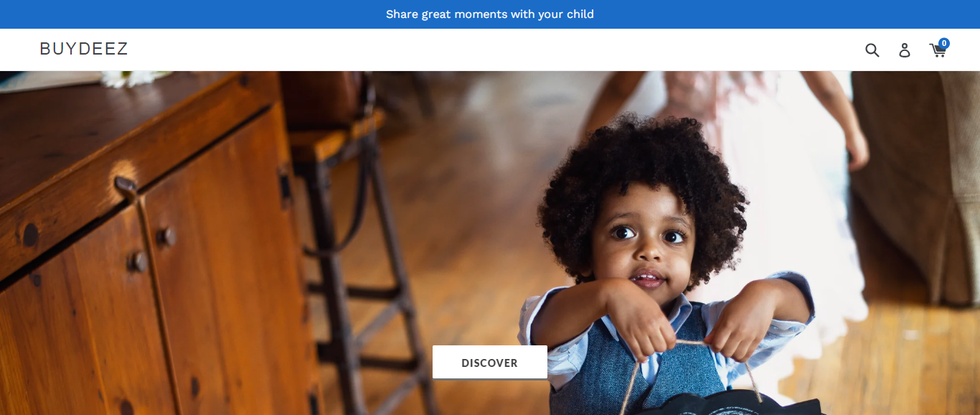
Task: Click the child's blue tweed vest
Action: 639,366
